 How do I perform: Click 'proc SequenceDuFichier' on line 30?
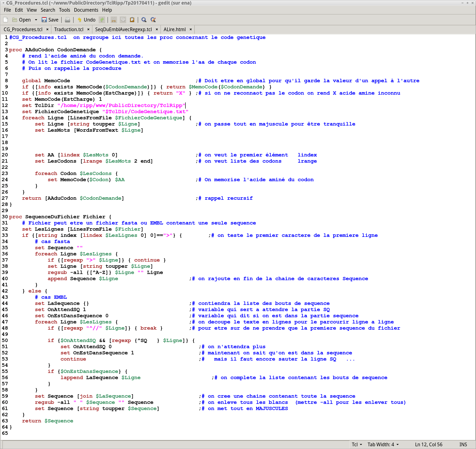tap(44, 216)
